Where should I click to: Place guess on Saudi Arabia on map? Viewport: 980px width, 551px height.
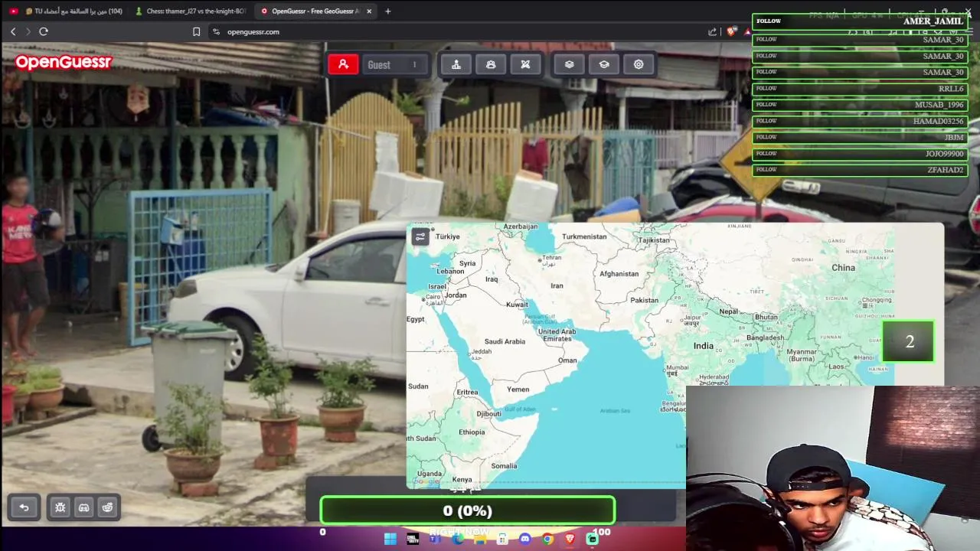click(x=505, y=341)
